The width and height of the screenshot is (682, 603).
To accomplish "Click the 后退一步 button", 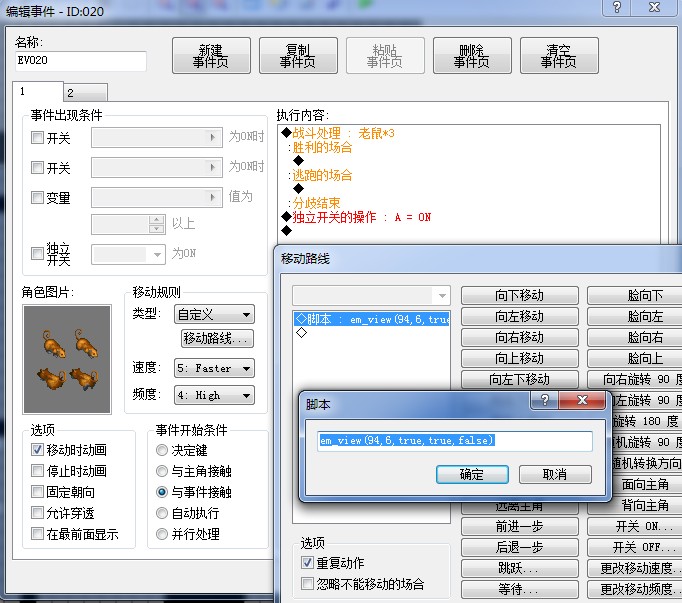I will pyautogui.click(x=520, y=547).
